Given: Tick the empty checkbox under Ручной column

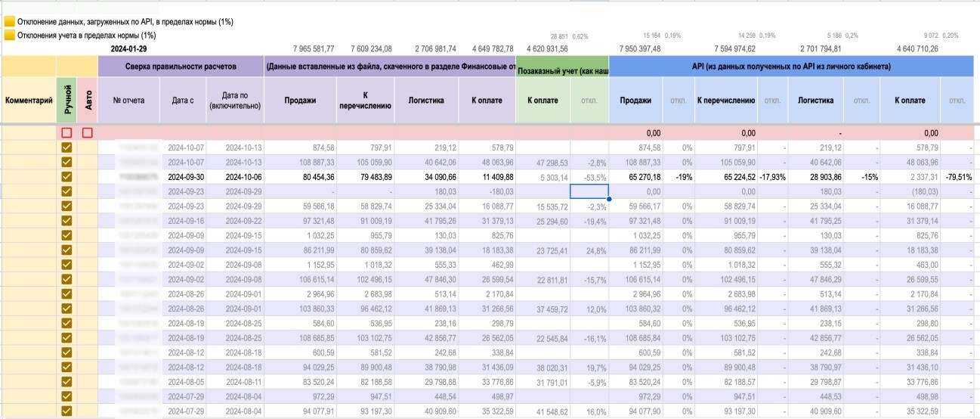Looking at the screenshot, I should 66,133.
